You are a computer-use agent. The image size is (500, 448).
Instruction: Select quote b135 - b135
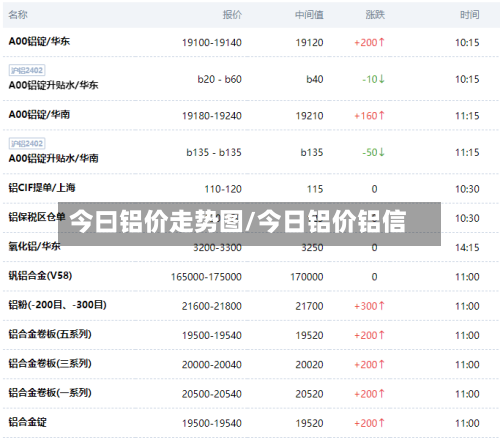[214, 153]
